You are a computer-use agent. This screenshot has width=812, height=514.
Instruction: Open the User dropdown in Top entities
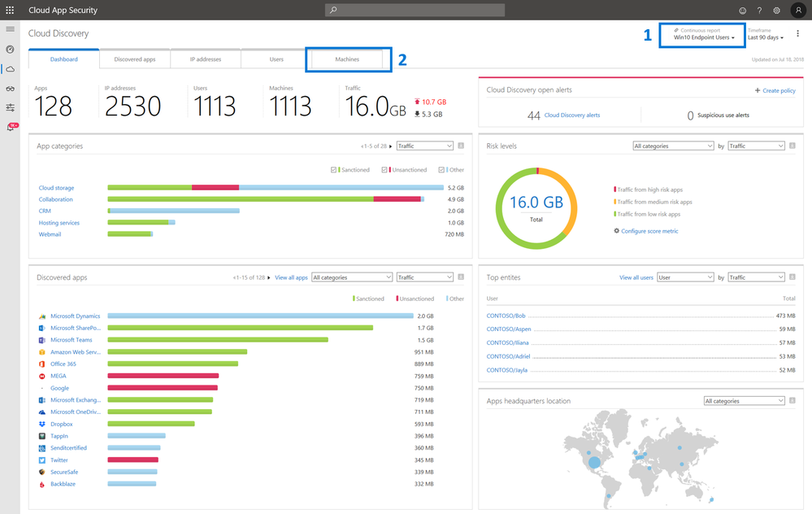click(686, 277)
